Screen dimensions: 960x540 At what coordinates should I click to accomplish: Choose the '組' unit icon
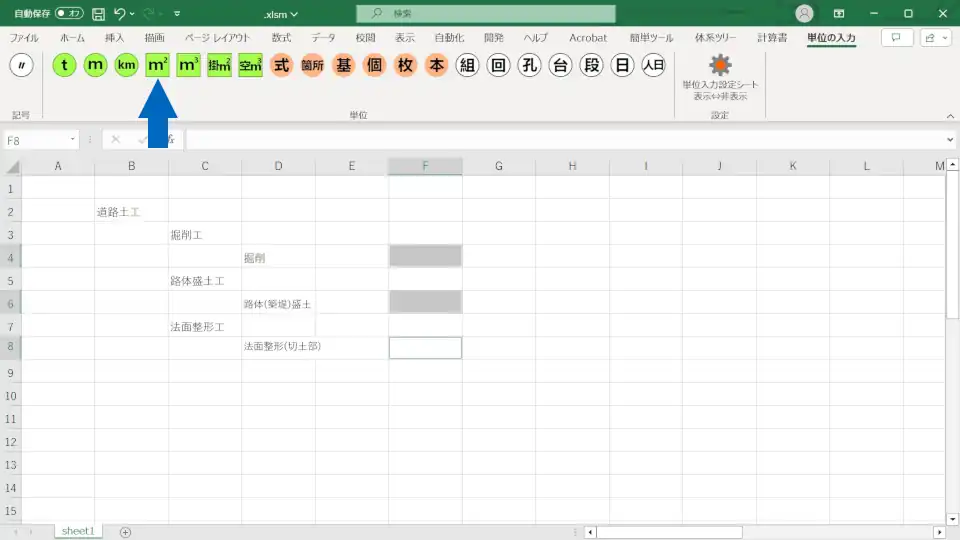467,65
